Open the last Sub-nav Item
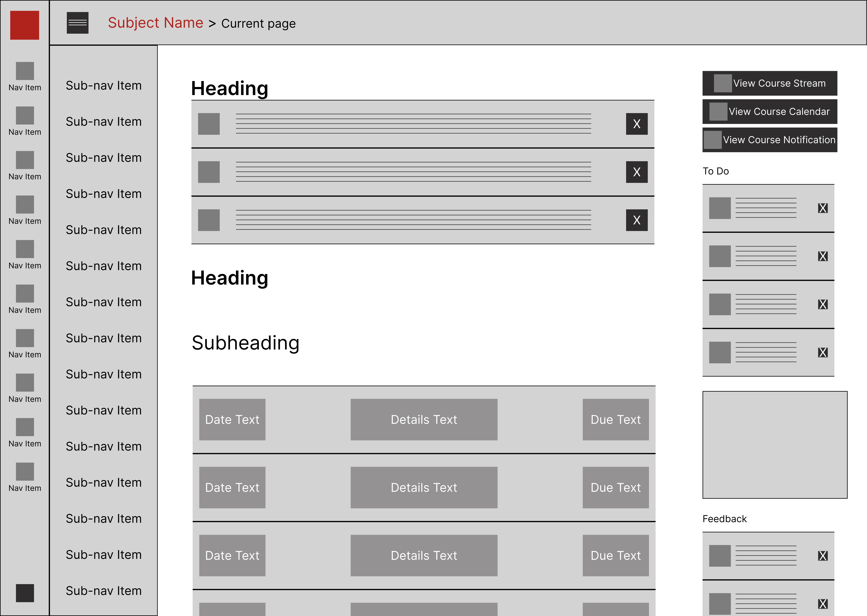Screen dimensions: 867x616 pos(104,591)
